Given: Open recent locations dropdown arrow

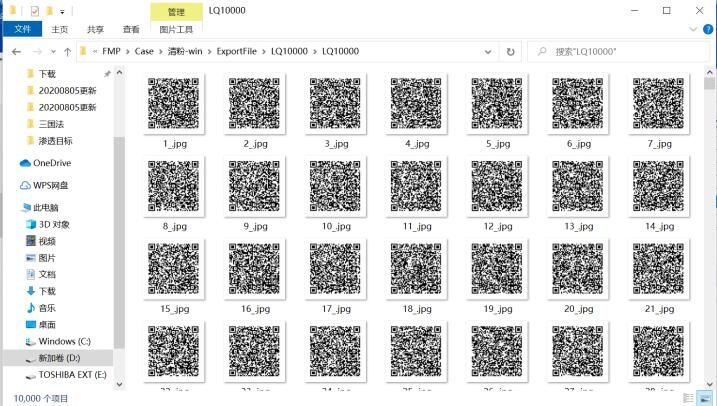Looking at the screenshot, I should click(53, 52).
